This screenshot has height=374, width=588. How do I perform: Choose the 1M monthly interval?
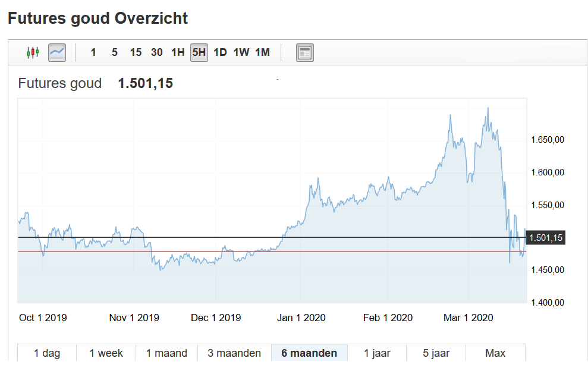pyautogui.click(x=262, y=52)
